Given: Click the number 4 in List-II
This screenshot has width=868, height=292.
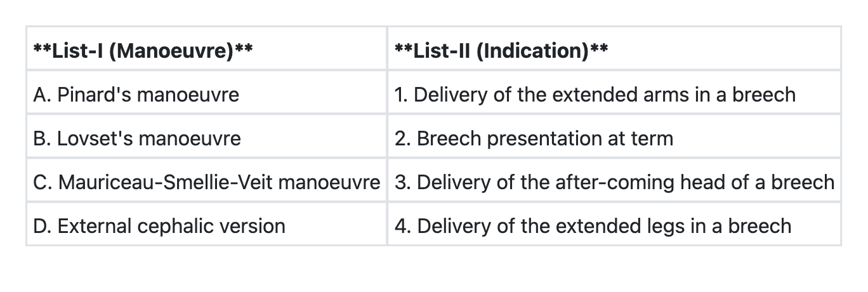Looking at the screenshot, I should pos(401,226).
